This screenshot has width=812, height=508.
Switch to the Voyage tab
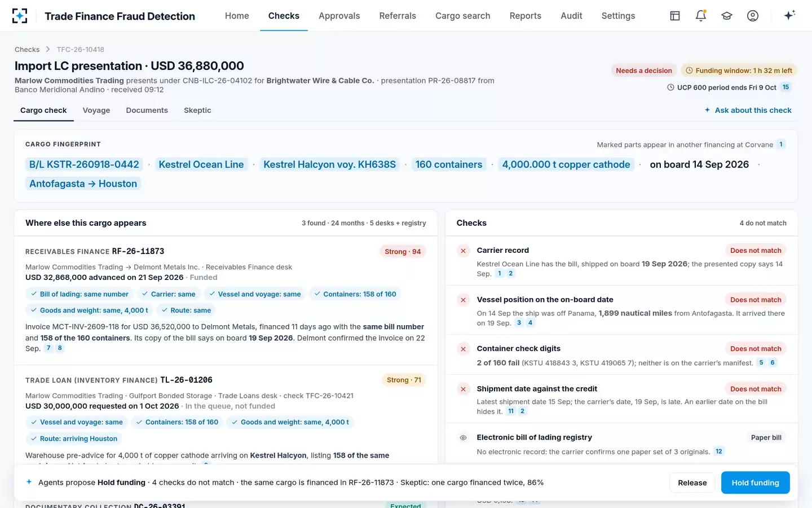coord(96,110)
